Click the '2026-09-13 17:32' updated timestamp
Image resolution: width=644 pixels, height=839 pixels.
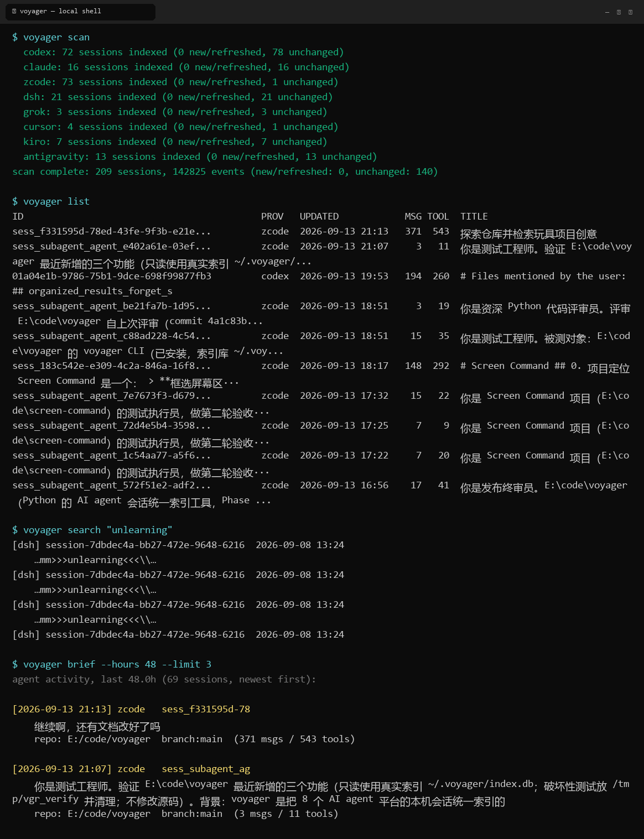[344, 395]
